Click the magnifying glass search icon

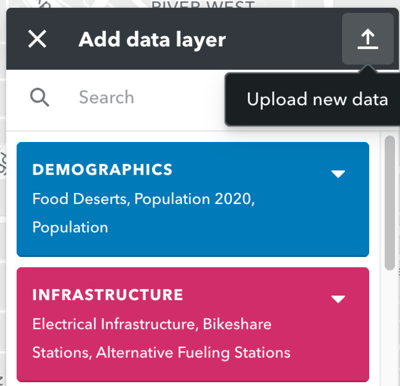coord(40,97)
